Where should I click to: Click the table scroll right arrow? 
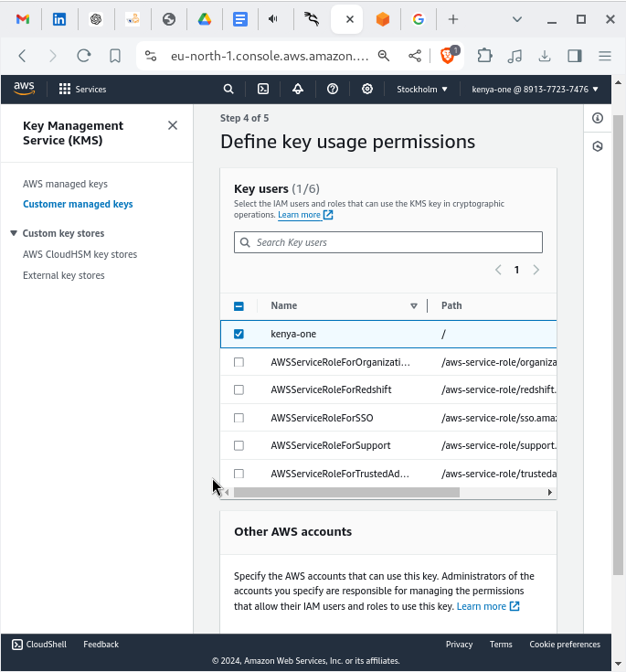(x=550, y=493)
